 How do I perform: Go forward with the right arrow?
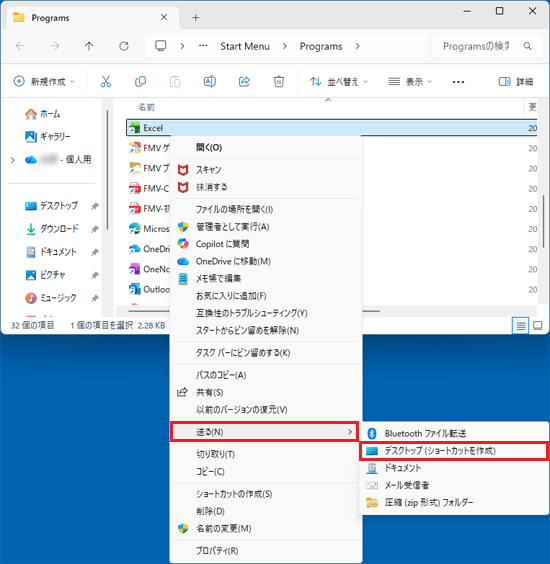point(55,46)
